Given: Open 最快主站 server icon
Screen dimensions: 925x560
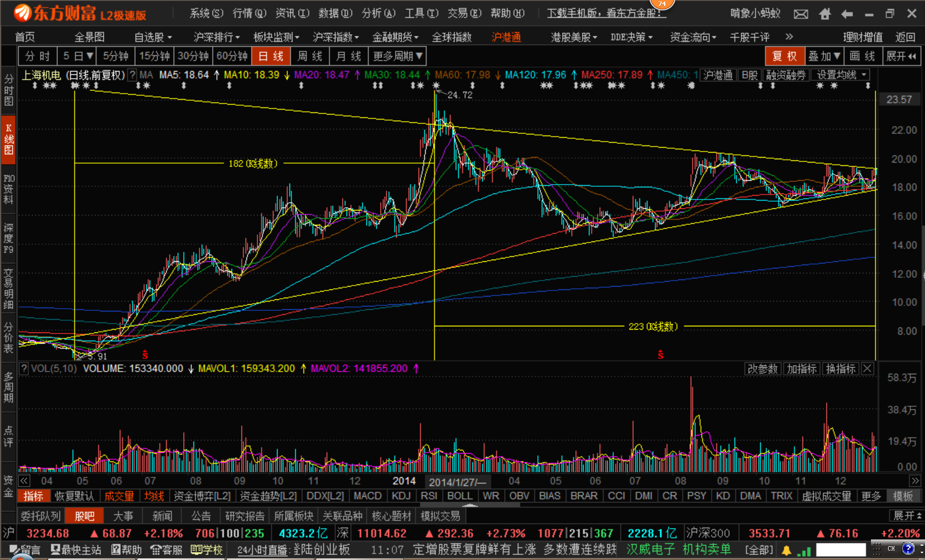Looking at the screenshot, I should 76,550.
